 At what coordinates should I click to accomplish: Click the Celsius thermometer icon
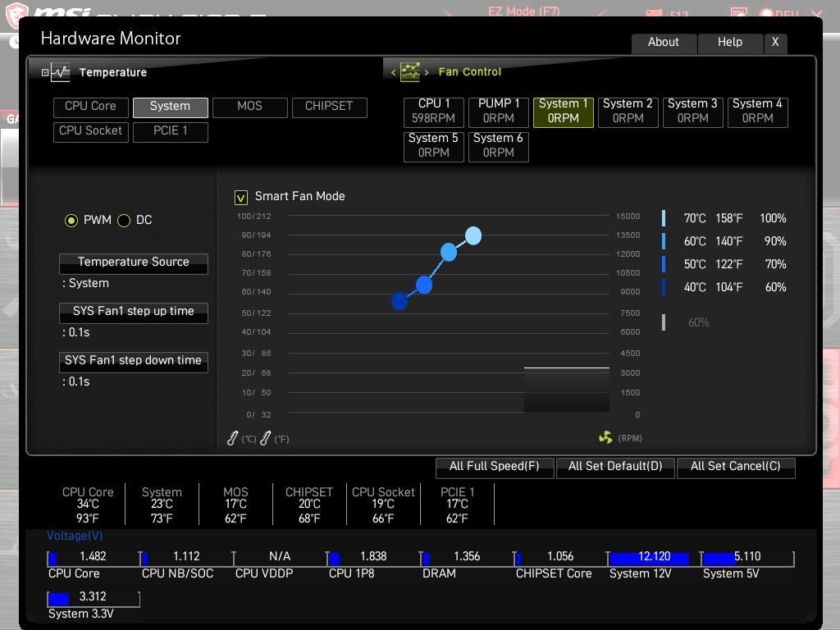[x=232, y=438]
